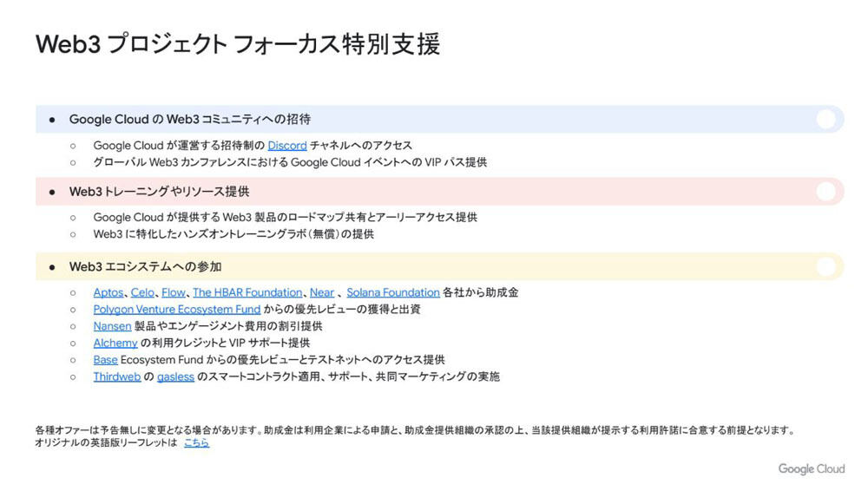Click the line about VIP パス提供
This screenshot has height=484, width=868.
pos(290,162)
